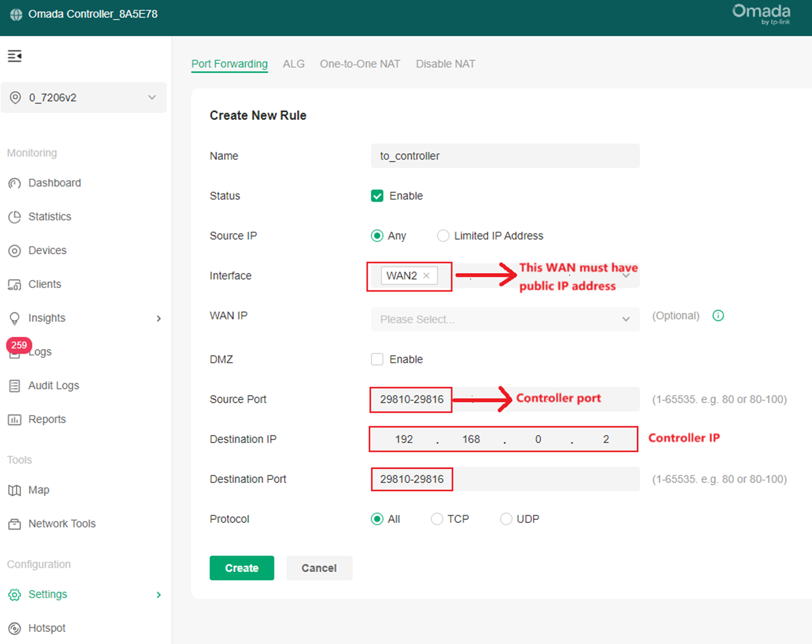Switch to the Disable NAT tab
Image resolution: width=812 pixels, height=644 pixels.
tap(446, 64)
